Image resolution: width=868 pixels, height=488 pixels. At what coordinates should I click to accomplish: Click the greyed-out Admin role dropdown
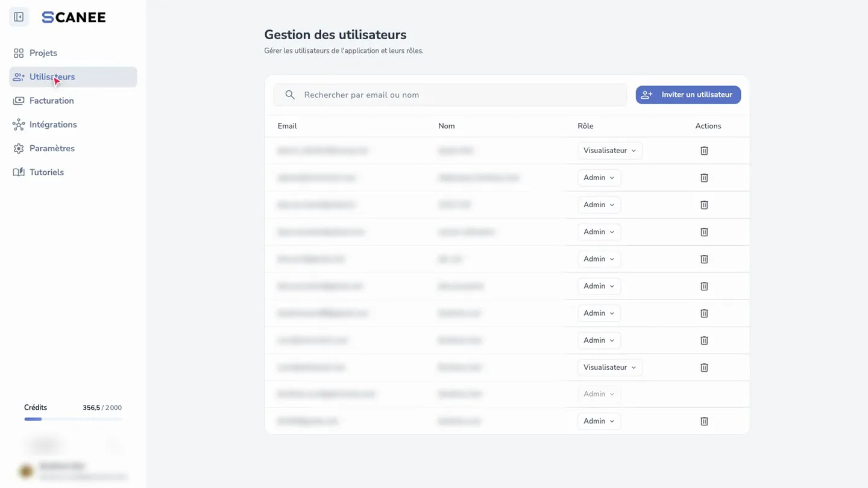tap(599, 394)
